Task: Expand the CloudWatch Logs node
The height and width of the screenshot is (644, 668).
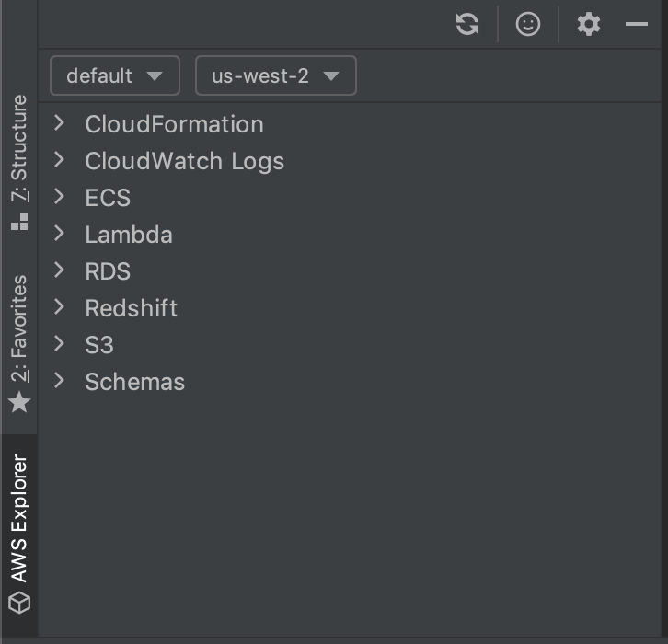Action: 59,160
